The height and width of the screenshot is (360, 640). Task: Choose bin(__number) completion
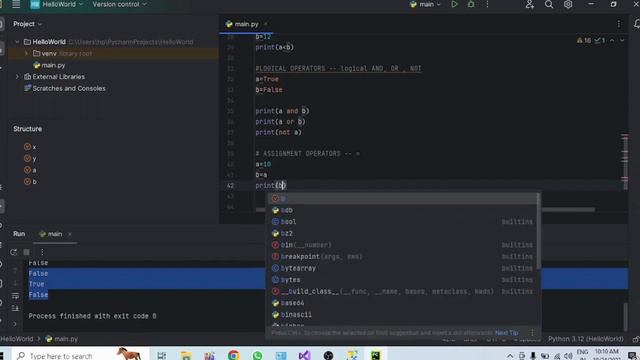[x=402, y=245]
